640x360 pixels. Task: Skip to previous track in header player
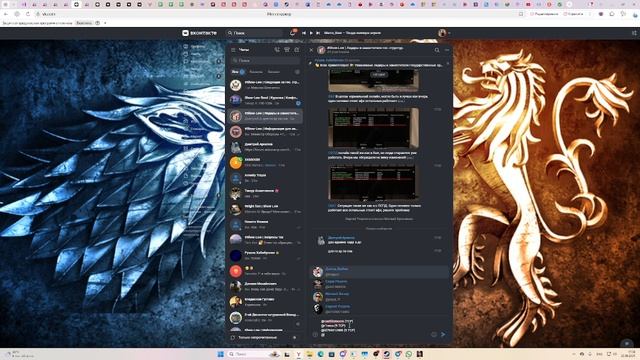[304, 33]
